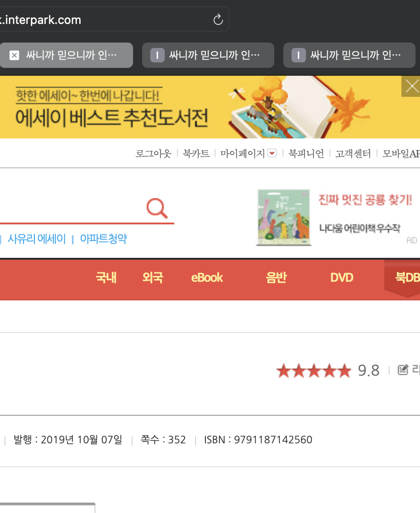Open the 음반 section

pyautogui.click(x=277, y=278)
